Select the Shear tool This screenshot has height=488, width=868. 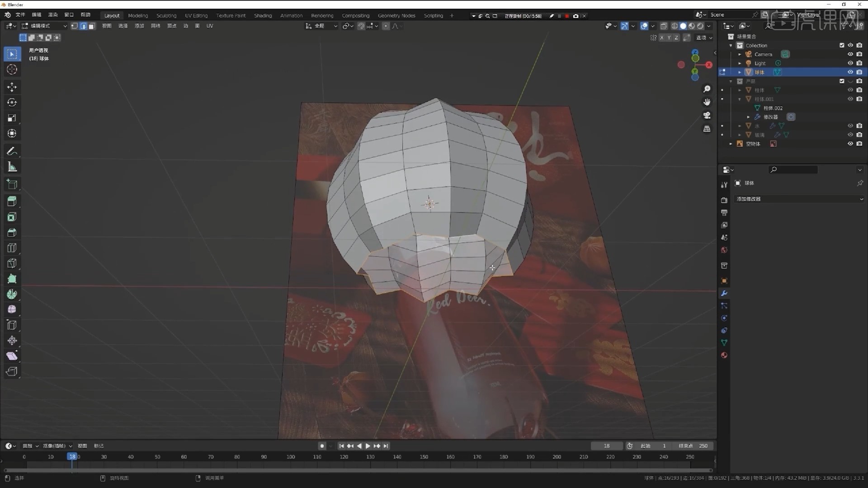tap(12, 356)
